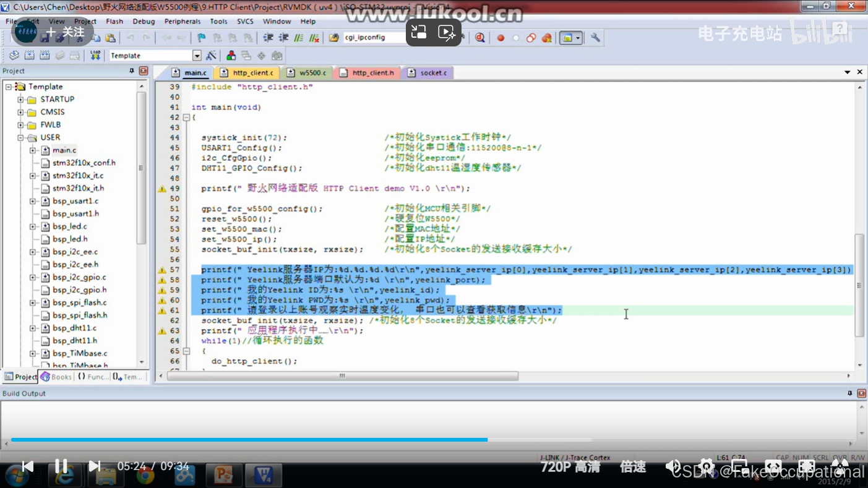Switch to the socket.c tab
This screenshot has width=868, height=488.
click(428, 73)
